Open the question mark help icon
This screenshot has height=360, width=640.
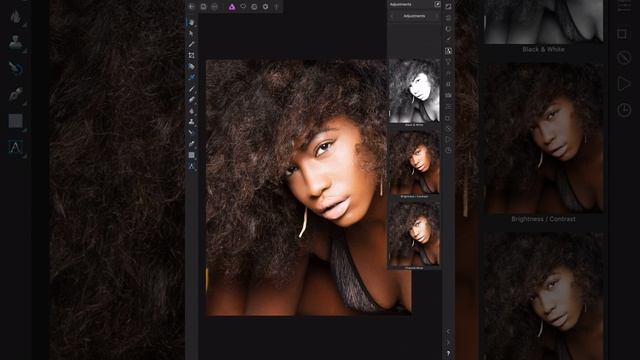click(x=448, y=353)
